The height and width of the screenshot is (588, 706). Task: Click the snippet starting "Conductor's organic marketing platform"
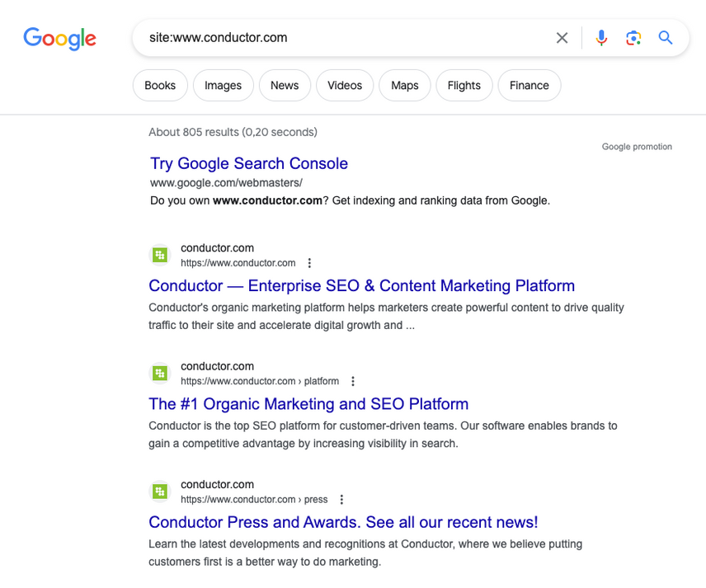[386, 317]
